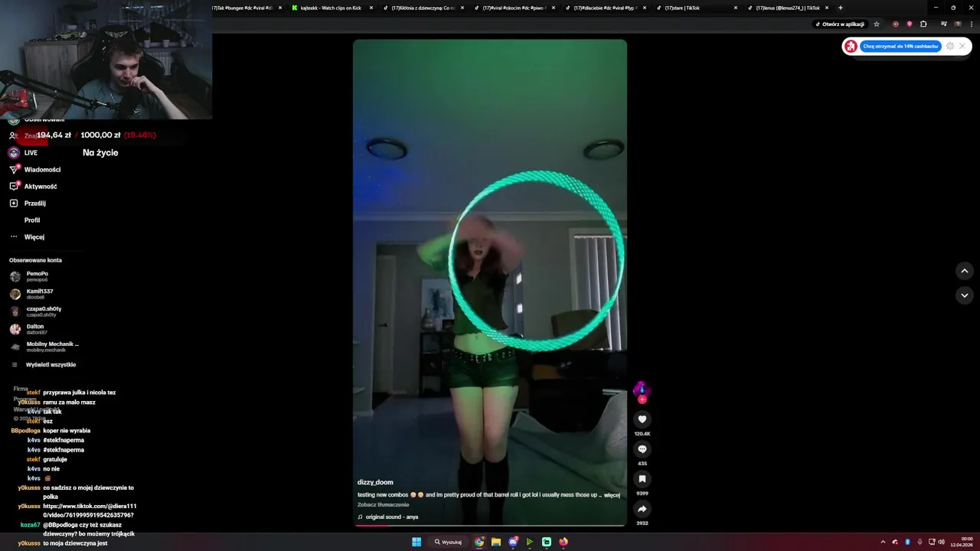
Task: Open the Windows Start menu
Action: point(416,542)
